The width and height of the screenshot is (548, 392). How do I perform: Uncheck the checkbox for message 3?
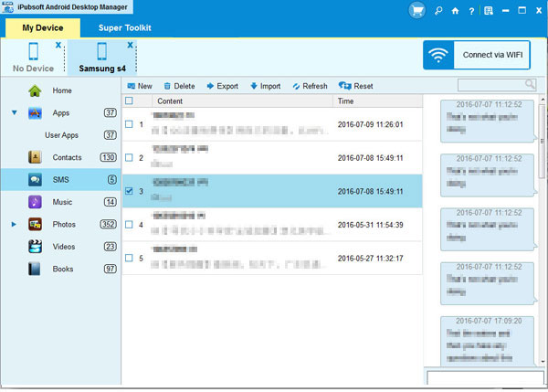pos(129,191)
